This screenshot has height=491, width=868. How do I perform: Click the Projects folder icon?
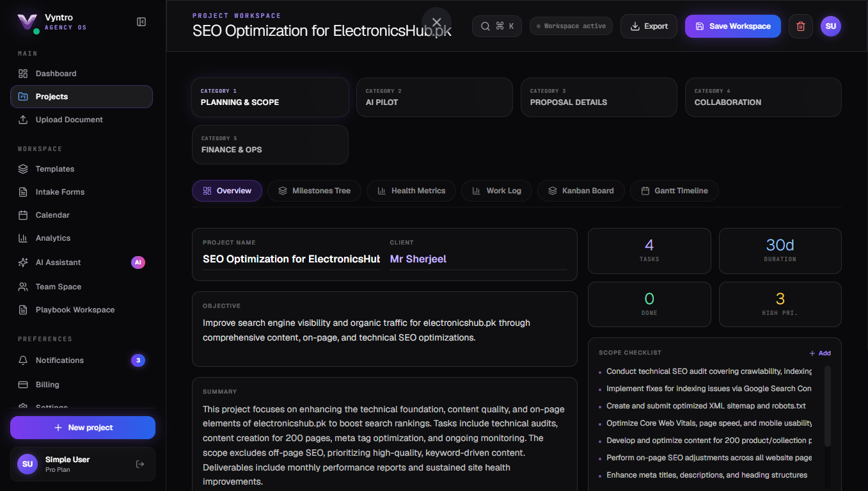point(23,97)
